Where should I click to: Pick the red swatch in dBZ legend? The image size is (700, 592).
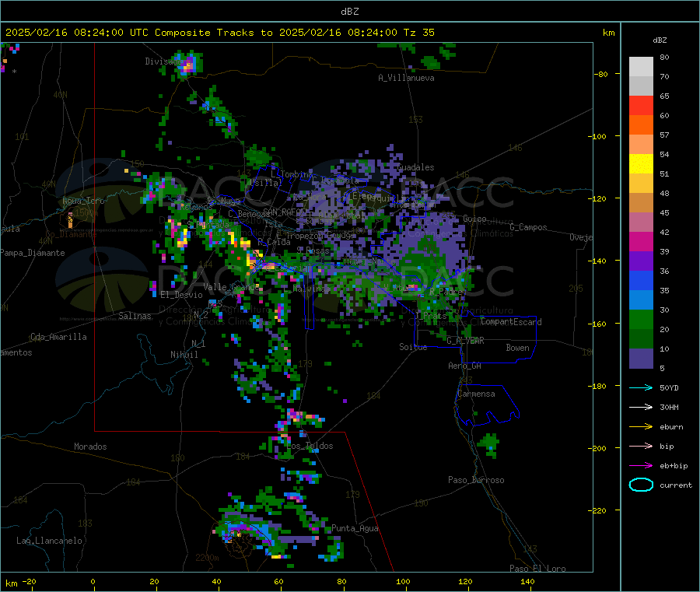[641, 105]
